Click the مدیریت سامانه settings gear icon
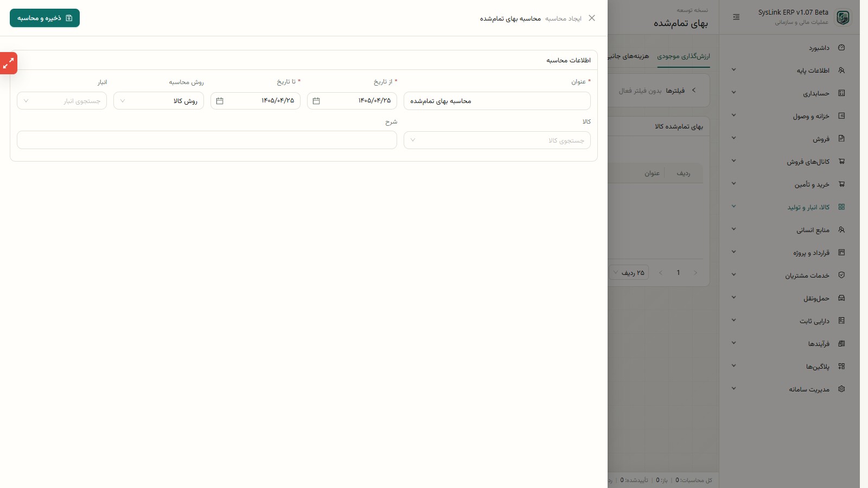 click(841, 389)
